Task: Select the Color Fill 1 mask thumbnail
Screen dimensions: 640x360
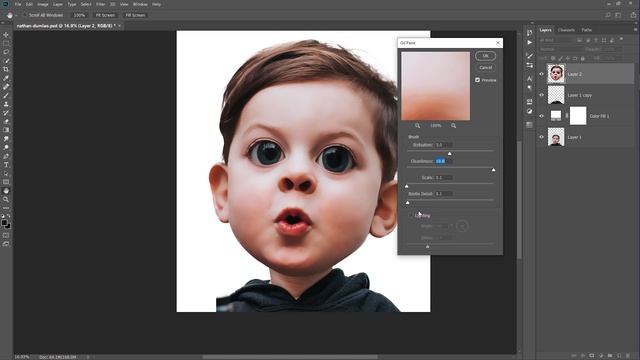Action: pos(578,116)
